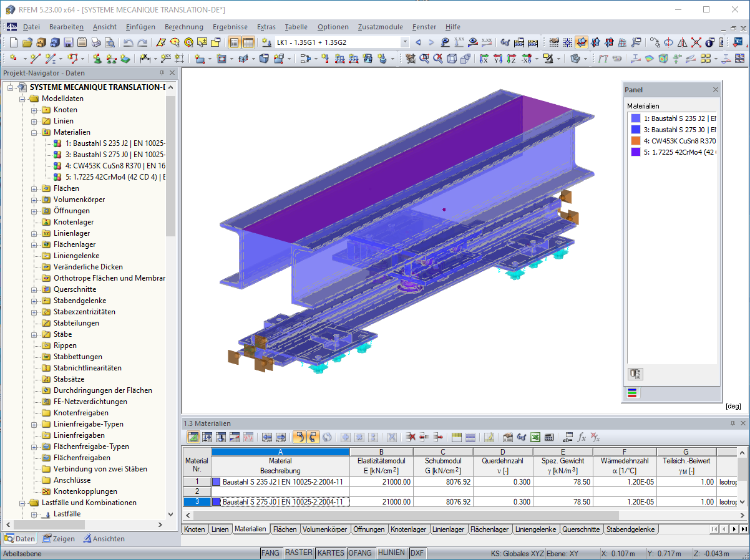The image size is (750, 560).
Task: Undo the last action
Action: (x=129, y=42)
